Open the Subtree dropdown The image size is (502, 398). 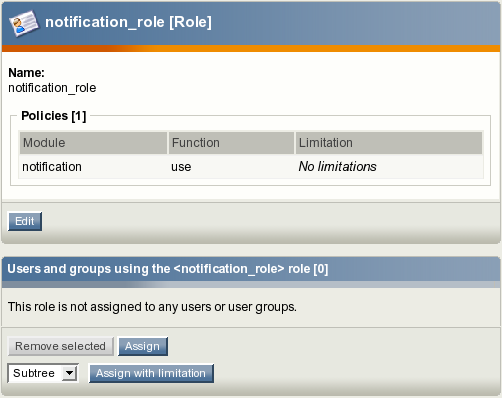click(43, 373)
